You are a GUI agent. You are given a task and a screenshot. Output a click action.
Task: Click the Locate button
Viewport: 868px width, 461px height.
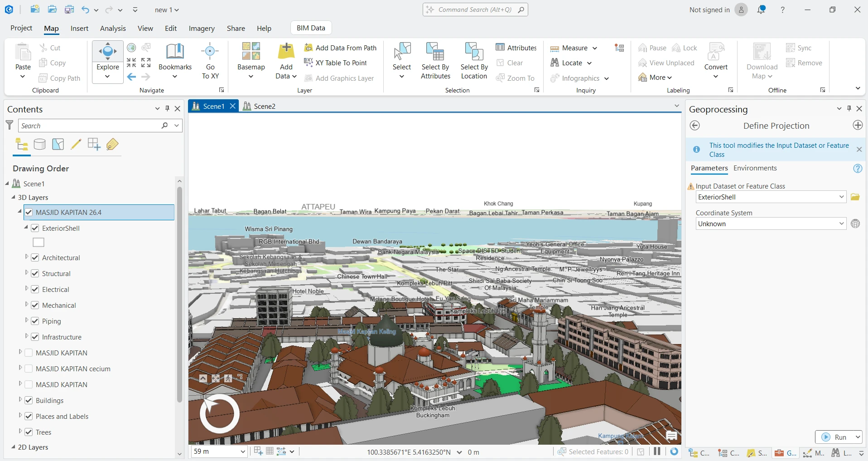571,63
